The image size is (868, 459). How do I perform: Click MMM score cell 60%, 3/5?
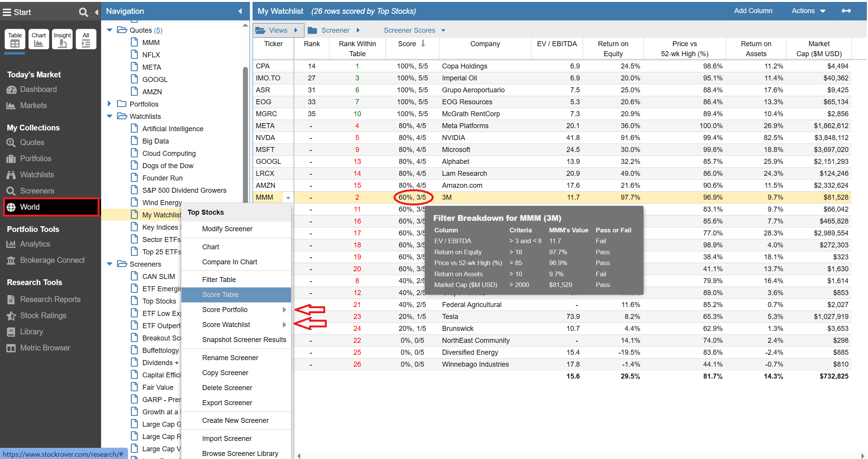tap(412, 197)
